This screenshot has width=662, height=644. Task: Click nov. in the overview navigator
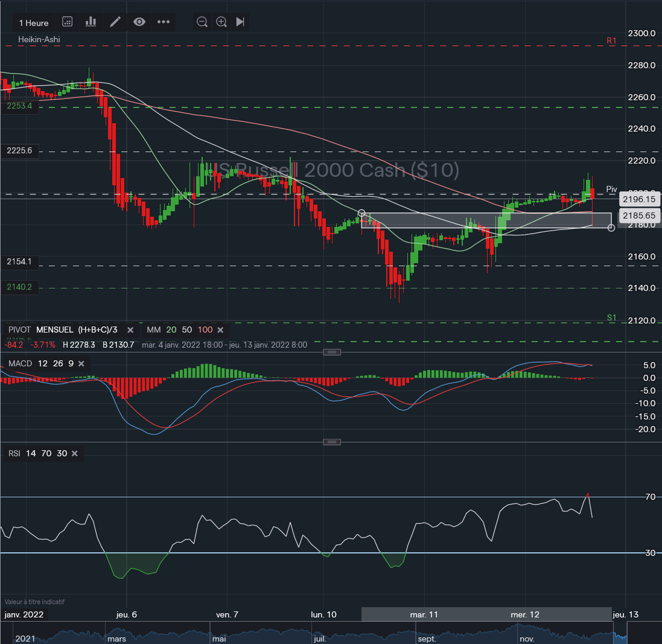pos(527,639)
